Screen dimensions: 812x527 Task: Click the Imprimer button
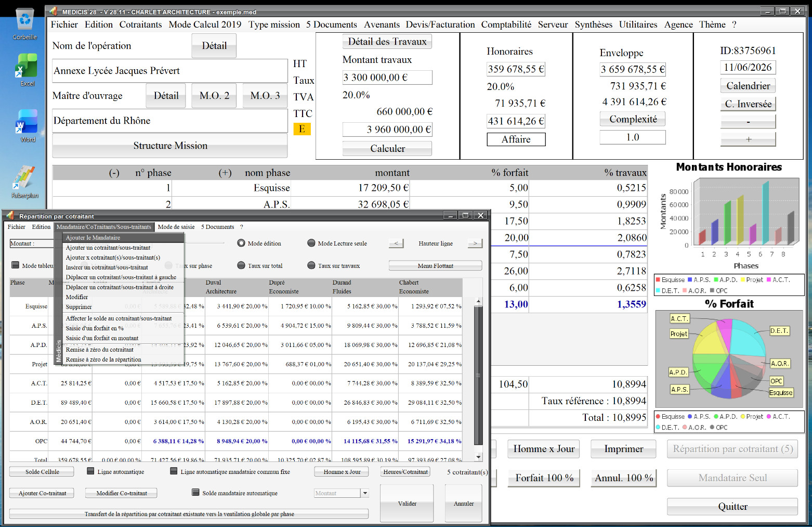pos(623,449)
